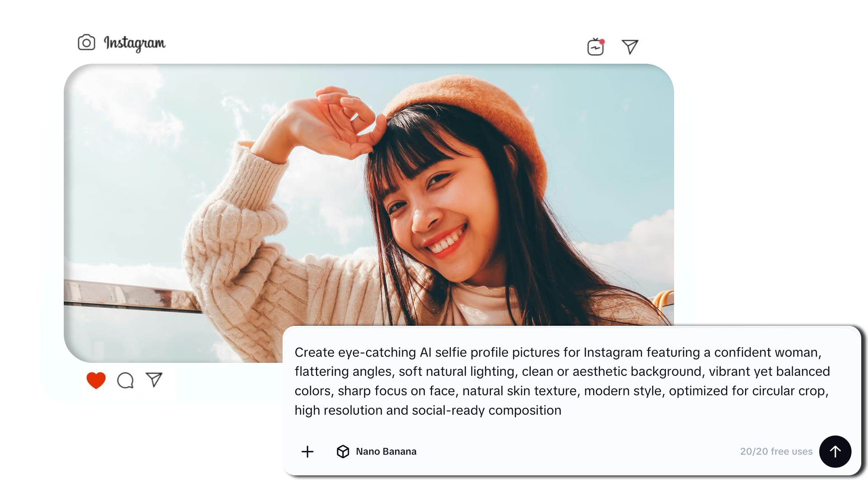This screenshot has height=488, width=868.
Task: Share the post via paper plane below photo
Action: [x=154, y=380]
